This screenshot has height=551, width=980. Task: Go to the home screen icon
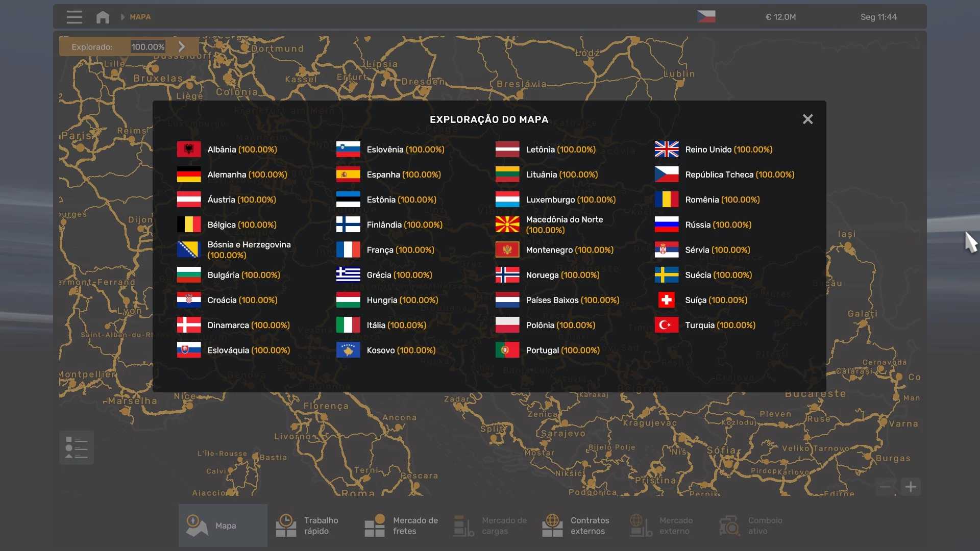click(x=103, y=17)
